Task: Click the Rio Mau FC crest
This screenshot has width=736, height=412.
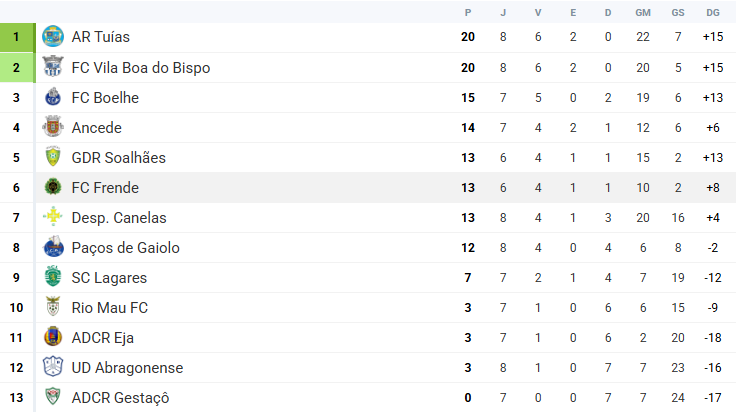Action: [53, 308]
